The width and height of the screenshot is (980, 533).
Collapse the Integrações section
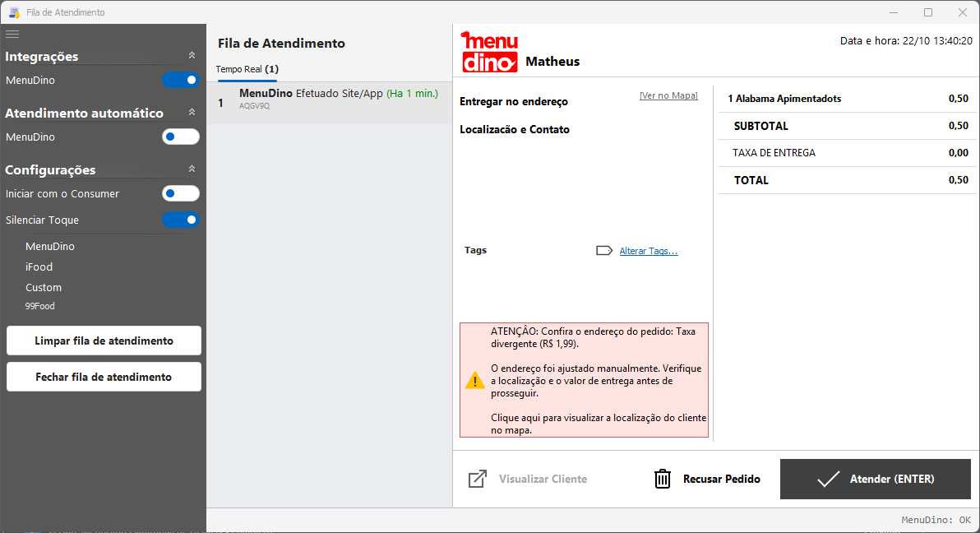click(x=192, y=56)
